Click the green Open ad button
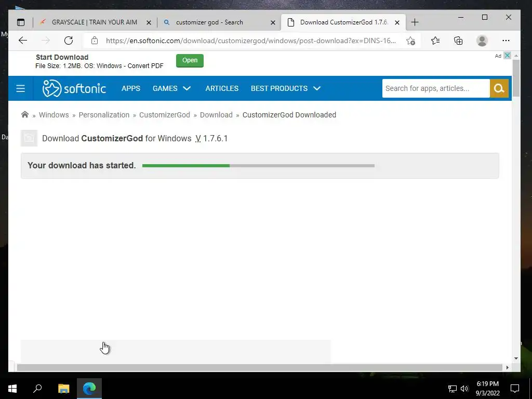 pyautogui.click(x=190, y=60)
